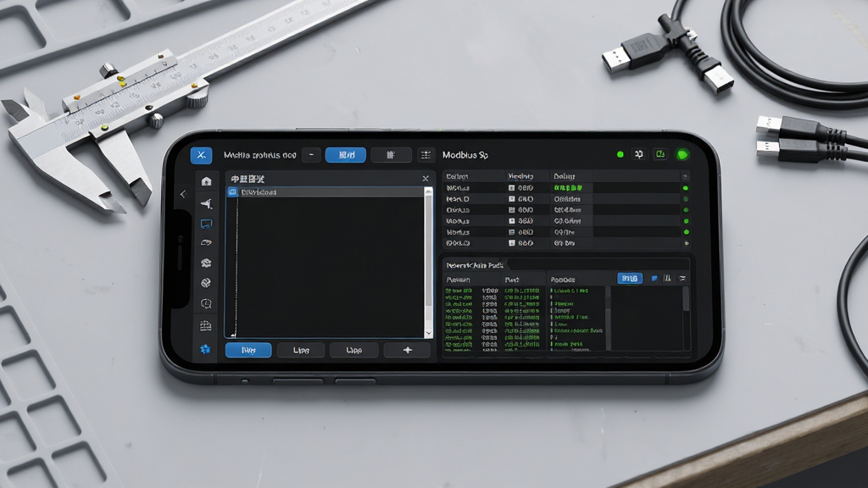This screenshot has width=868, height=488.
Task: Click left panel scrollbar up arrow
Action: pos(428,191)
